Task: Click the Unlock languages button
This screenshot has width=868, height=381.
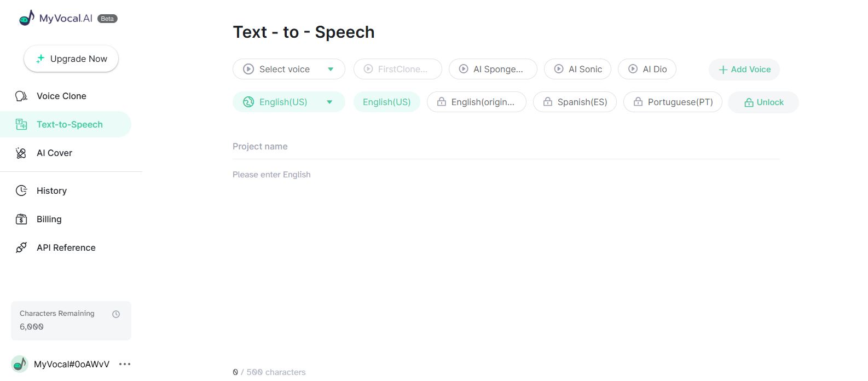Action: pos(763,102)
